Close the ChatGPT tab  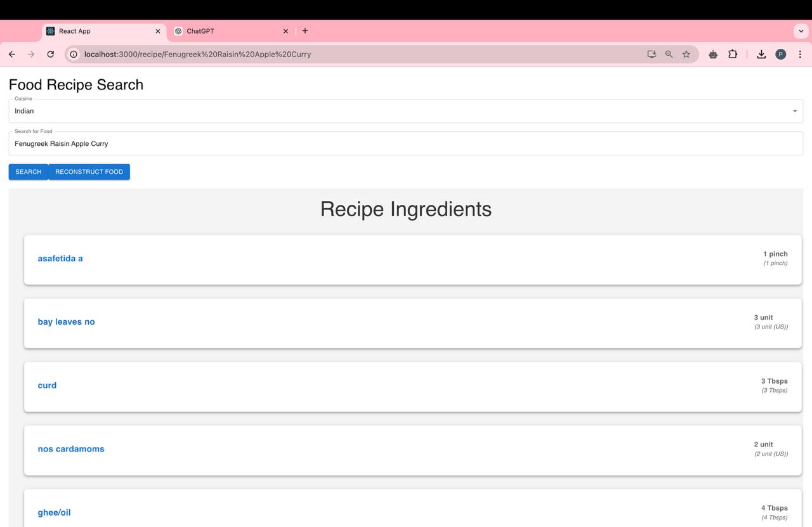point(285,31)
